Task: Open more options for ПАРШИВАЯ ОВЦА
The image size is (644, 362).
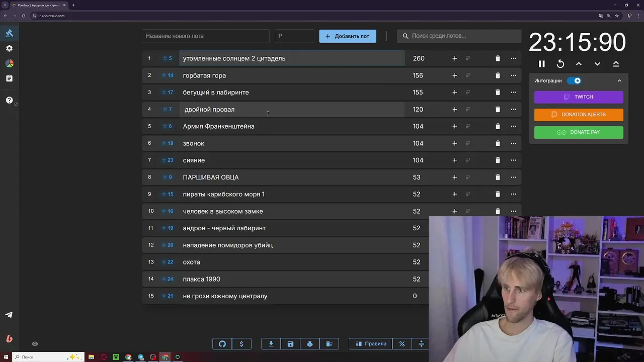Action: 513,177
